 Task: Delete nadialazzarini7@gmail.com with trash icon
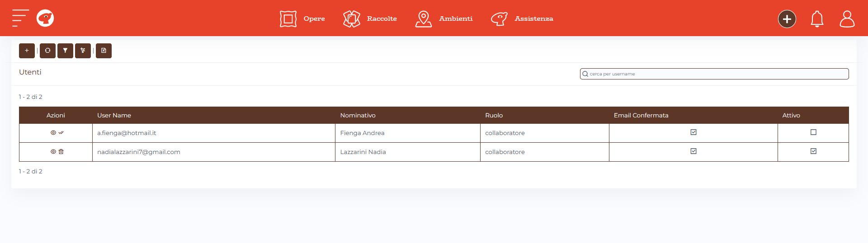(x=61, y=152)
